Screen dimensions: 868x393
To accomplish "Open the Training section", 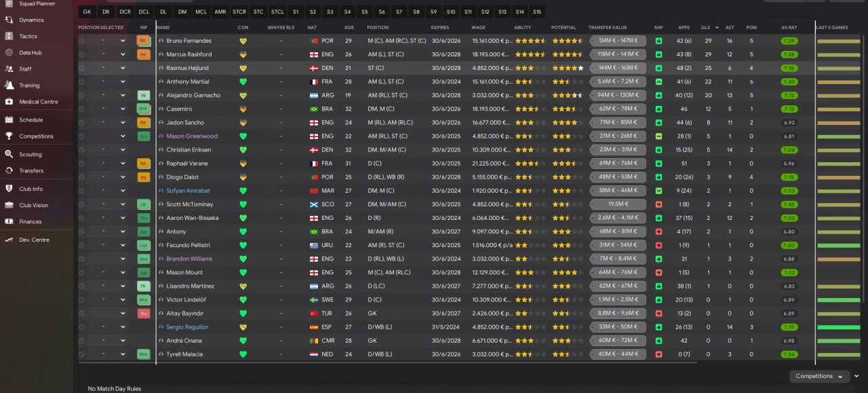I will 29,86.
